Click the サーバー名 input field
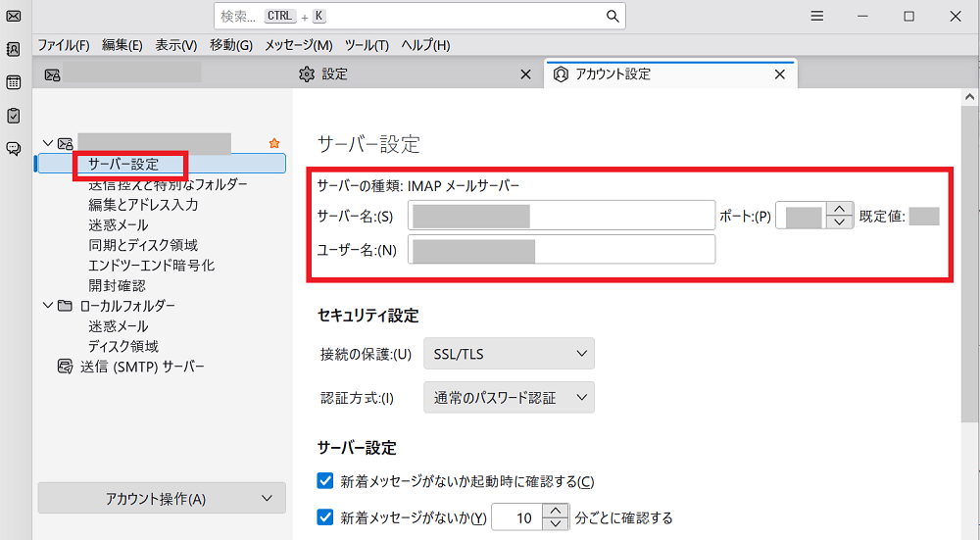 coord(562,216)
